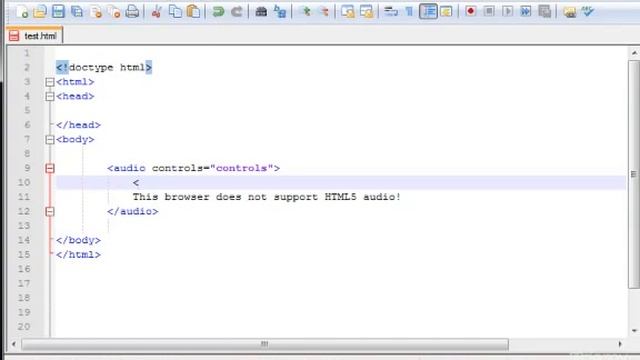This screenshot has height=360, width=640.
Task: Collapse the <head> fold on line 4
Action: click(50, 96)
